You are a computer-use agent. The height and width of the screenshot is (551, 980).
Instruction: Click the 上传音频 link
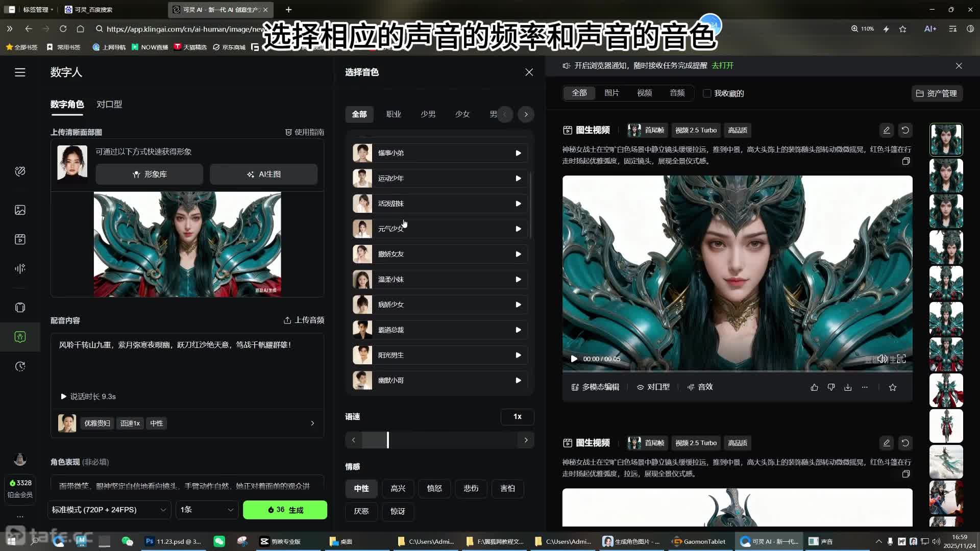click(304, 320)
